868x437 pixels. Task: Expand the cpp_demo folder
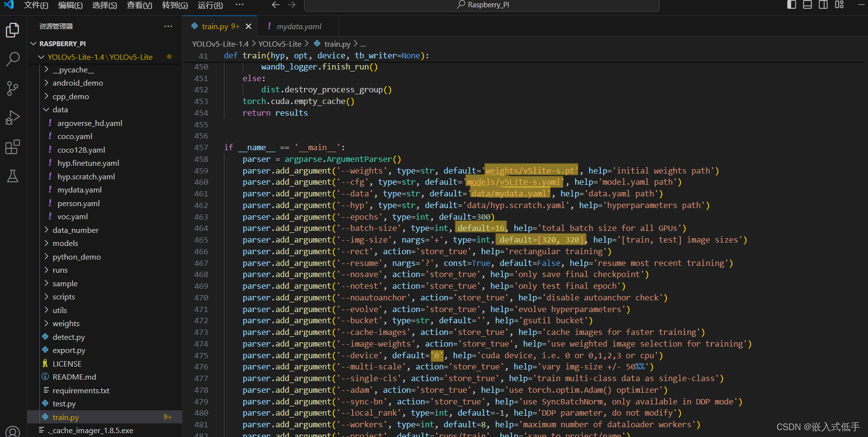click(104, 97)
